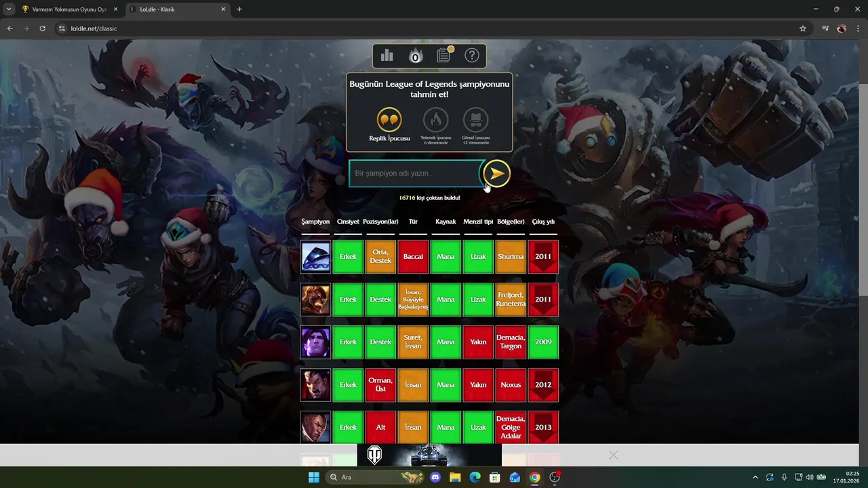The height and width of the screenshot is (488, 868).
Task: Click the red Noxus region cell
Action: click(511, 385)
